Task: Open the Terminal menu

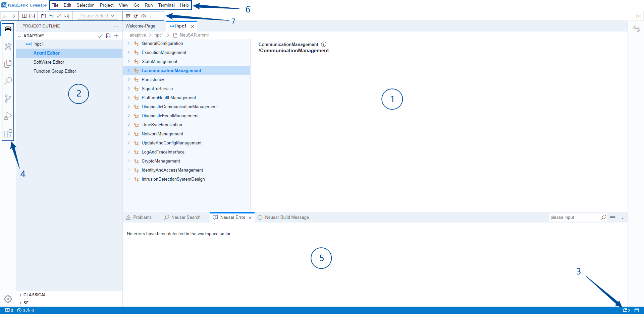Action: tap(166, 5)
